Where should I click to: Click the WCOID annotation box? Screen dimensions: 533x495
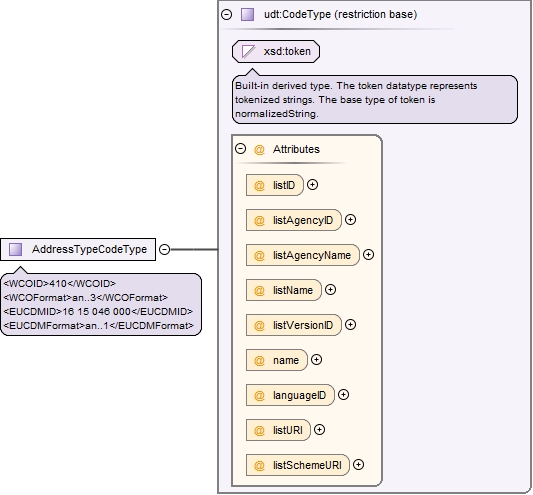101,305
